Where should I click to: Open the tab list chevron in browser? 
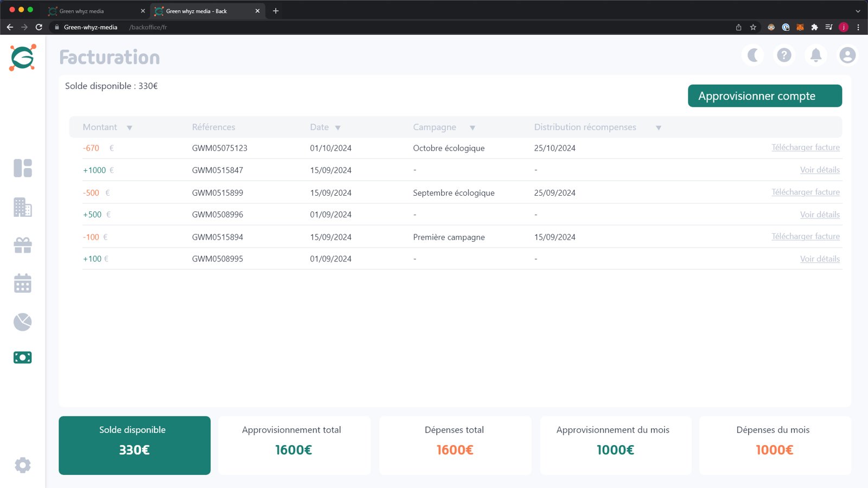[x=858, y=11]
